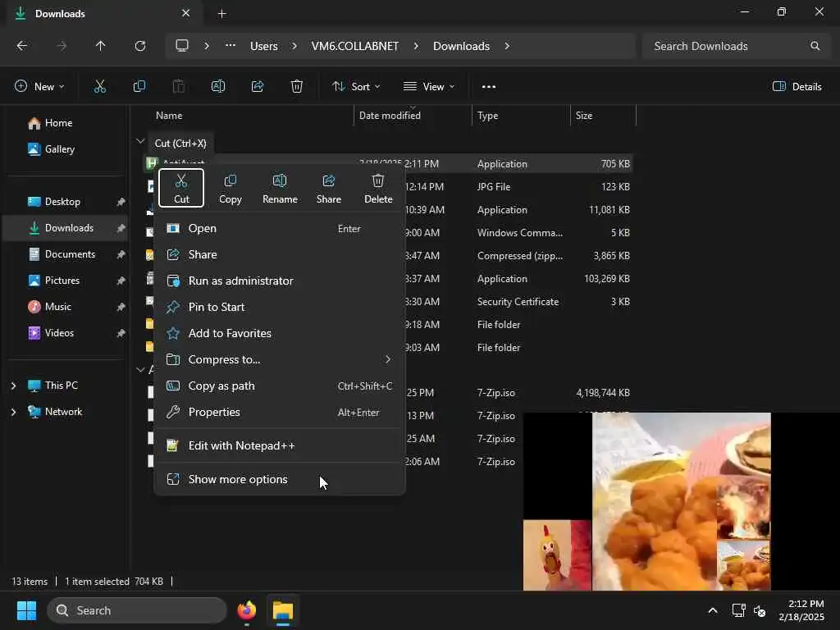Open Firefox from the taskbar
Viewport: 840px width, 630px height.
pos(246,610)
